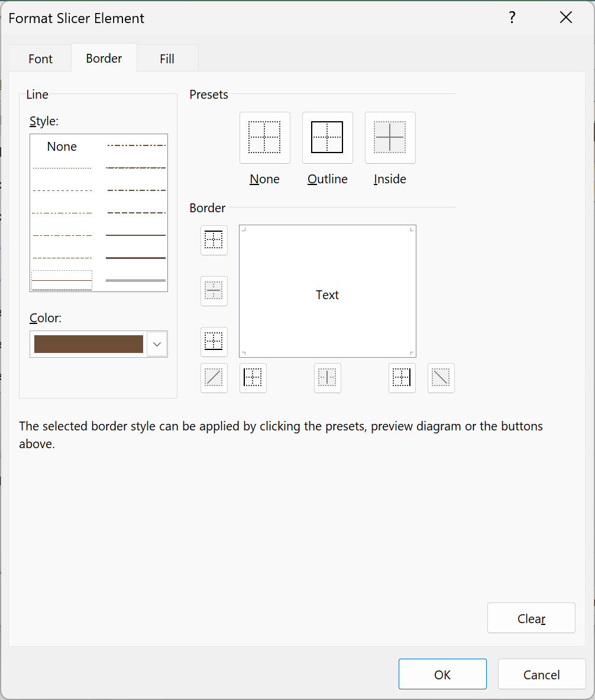The width and height of the screenshot is (595, 700).
Task: Click the border preview diagram with Text
Action: (328, 291)
